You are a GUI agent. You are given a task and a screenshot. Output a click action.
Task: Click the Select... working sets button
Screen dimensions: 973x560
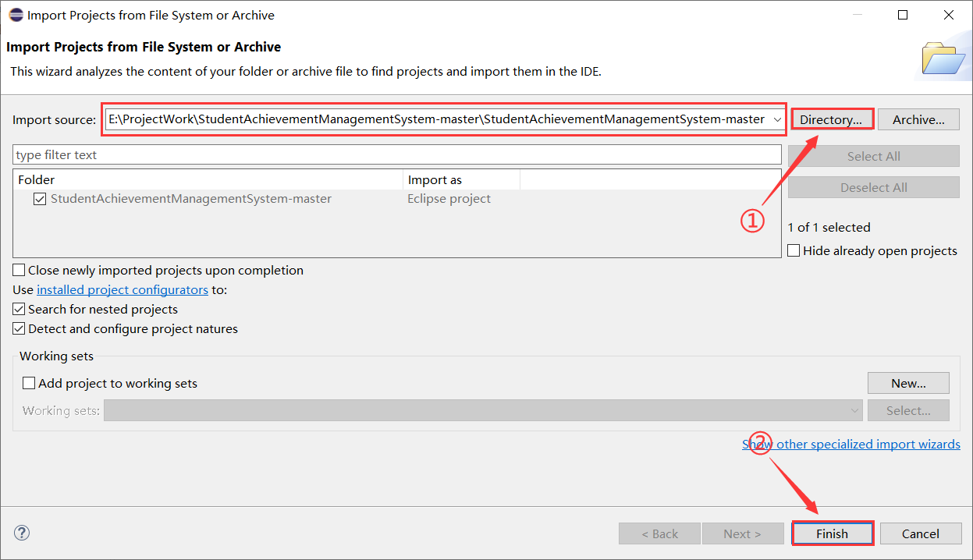point(908,410)
